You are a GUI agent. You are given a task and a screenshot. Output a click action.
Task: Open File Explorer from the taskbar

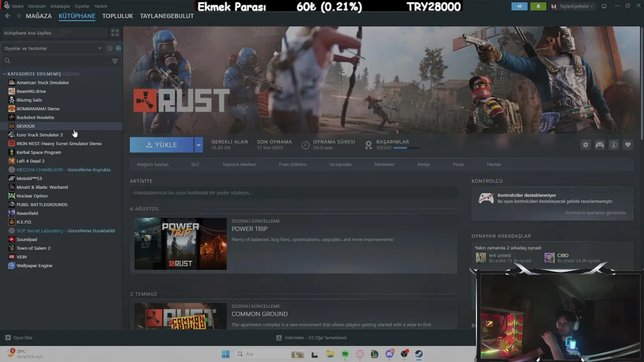tap(330, 354)
